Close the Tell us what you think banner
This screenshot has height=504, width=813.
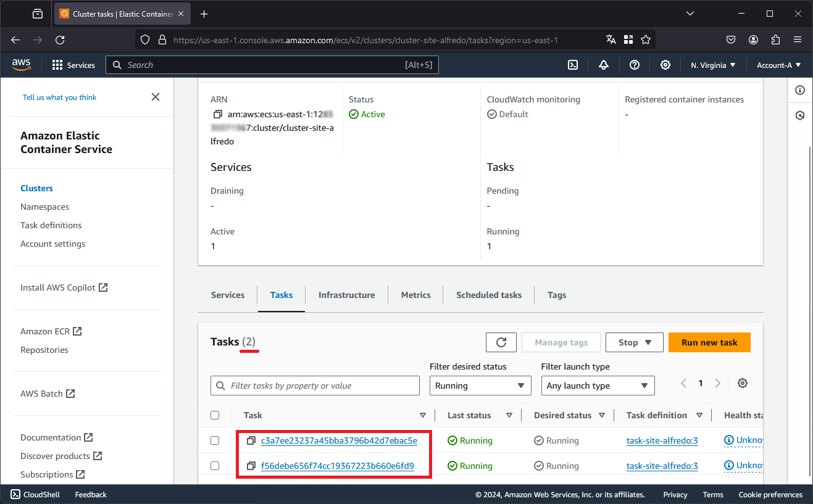(156, 97)
